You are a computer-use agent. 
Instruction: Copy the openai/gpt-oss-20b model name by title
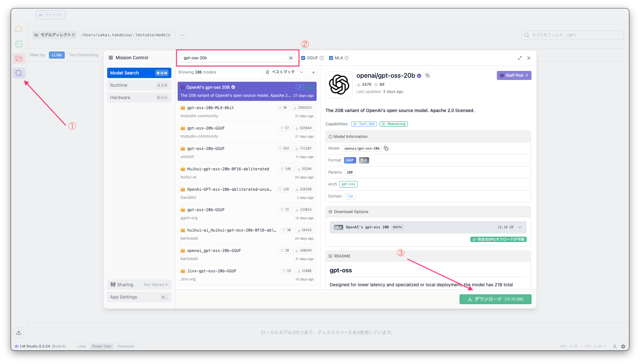(x=428, y=75)
